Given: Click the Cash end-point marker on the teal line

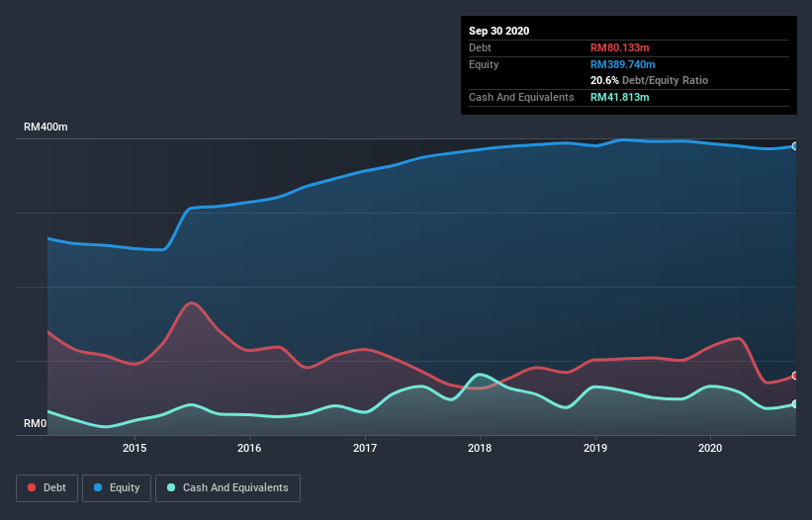Looking at the screenshot, I should 795,404.
